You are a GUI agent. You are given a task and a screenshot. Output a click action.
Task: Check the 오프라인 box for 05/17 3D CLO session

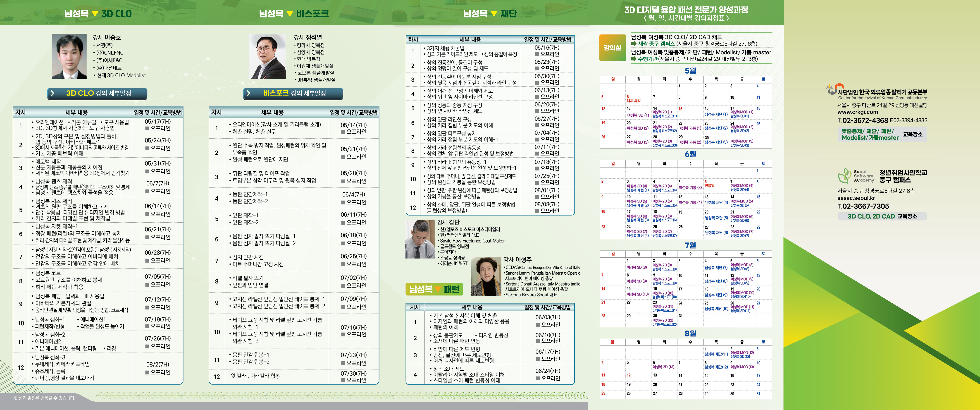coord(147,129)
